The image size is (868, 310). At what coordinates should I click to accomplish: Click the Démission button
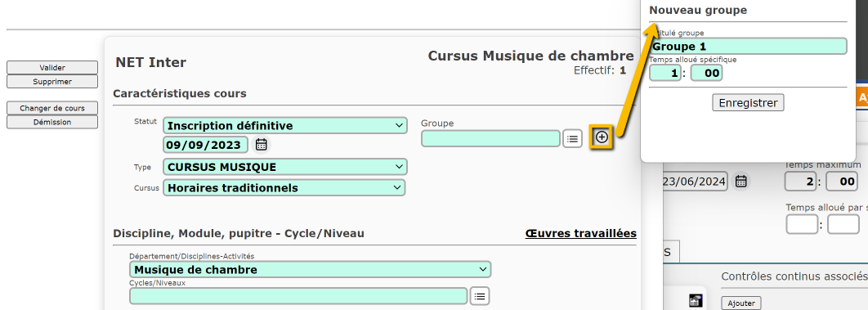[52, 122]
